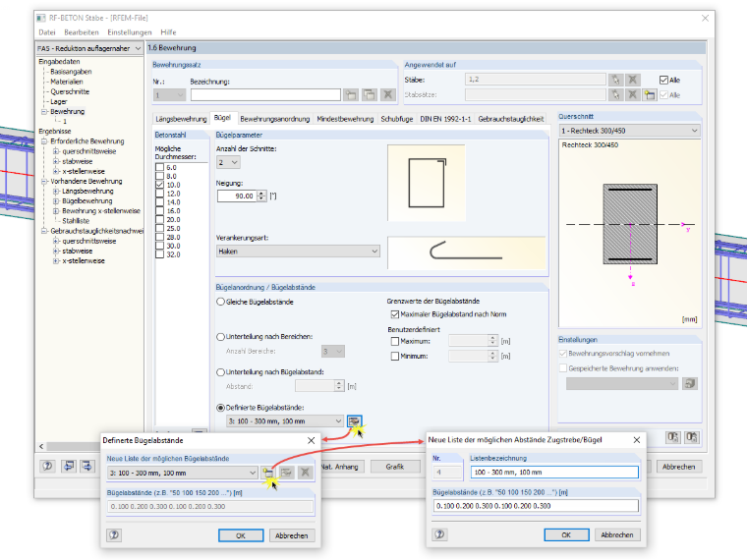Viewport: 747px width, 560px height.
Task: Check the 16.0 diameter checkbox
Action: (159, 211)
